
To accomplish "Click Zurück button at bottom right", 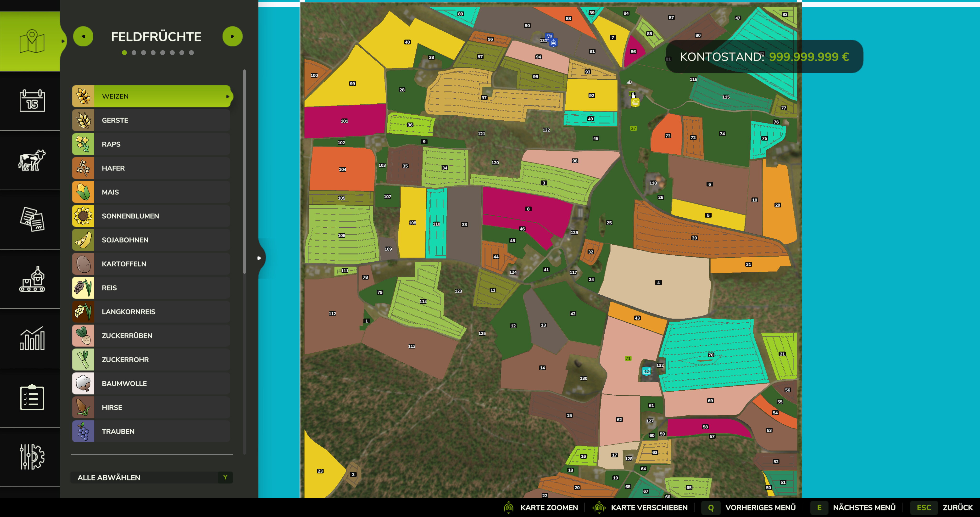I will [x=957, y=507].
